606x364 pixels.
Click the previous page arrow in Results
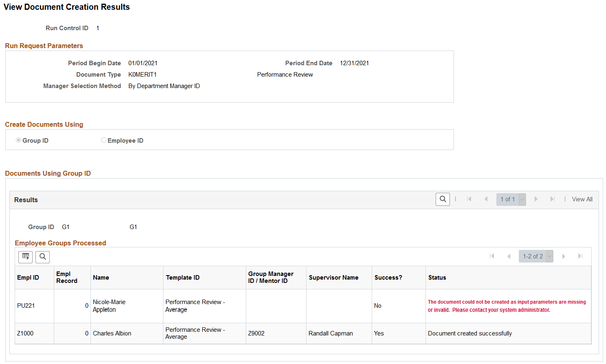[486, 199]
